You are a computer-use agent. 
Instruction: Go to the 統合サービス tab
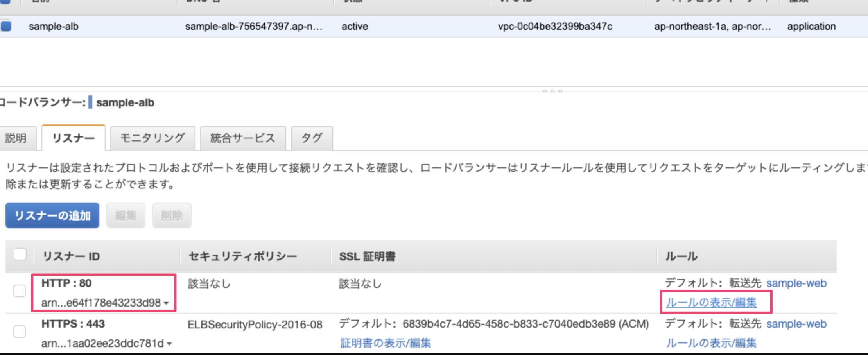coord(242,138)
